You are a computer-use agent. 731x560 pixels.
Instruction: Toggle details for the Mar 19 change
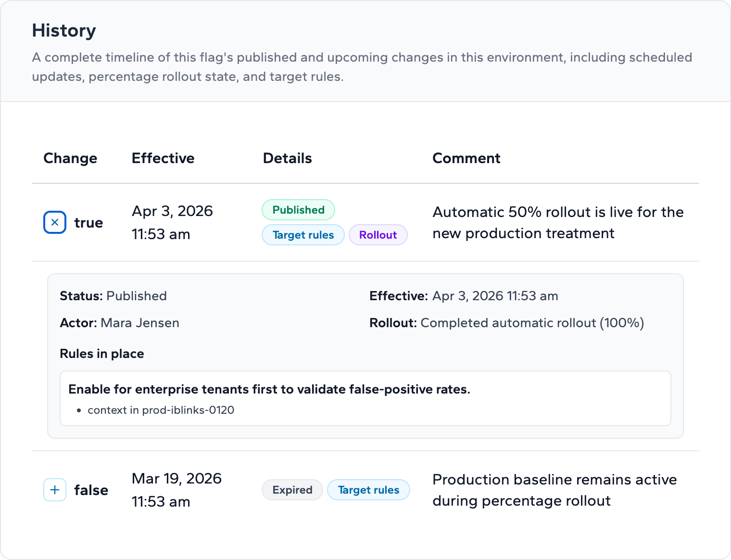coord(54,489)
